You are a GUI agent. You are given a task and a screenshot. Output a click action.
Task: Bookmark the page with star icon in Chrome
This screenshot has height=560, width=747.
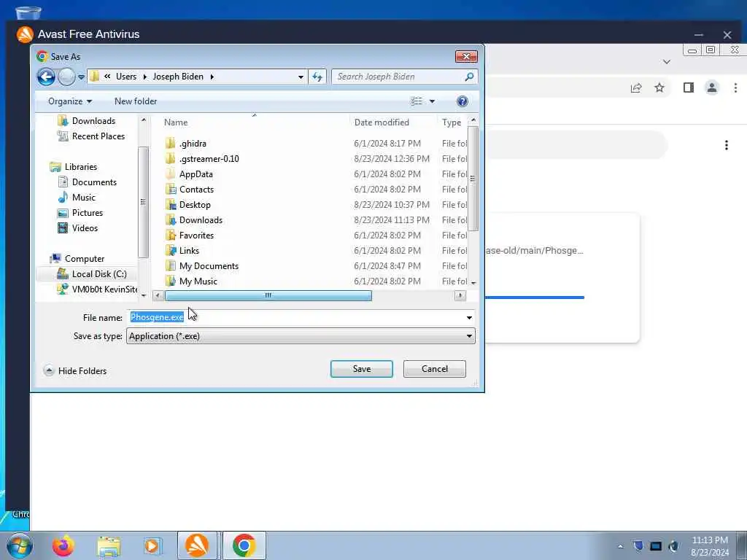[659, 87]
